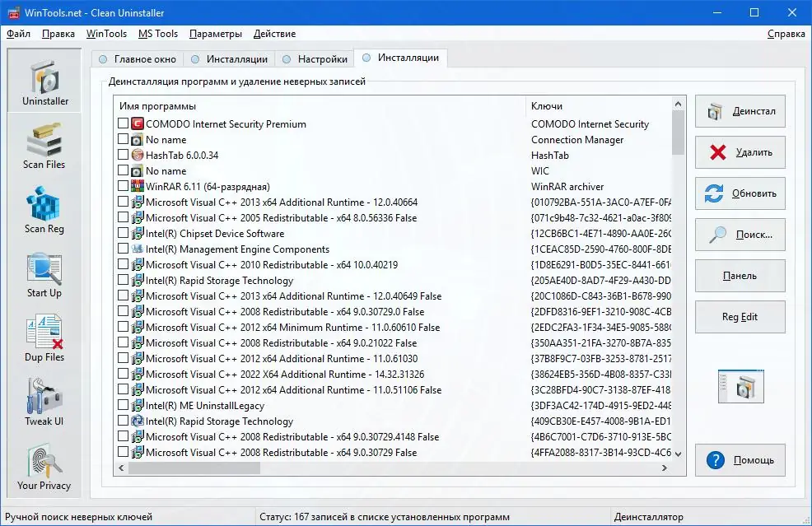The image size is (812, 526).
Task: Click the horizontal scrollbar thumb
Action: tap(194, 468)
